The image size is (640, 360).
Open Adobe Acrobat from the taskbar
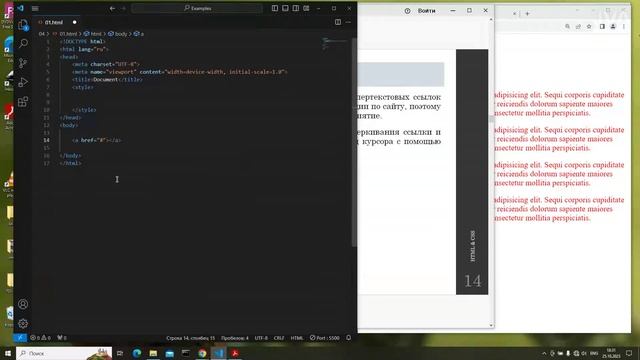point(235,353)
